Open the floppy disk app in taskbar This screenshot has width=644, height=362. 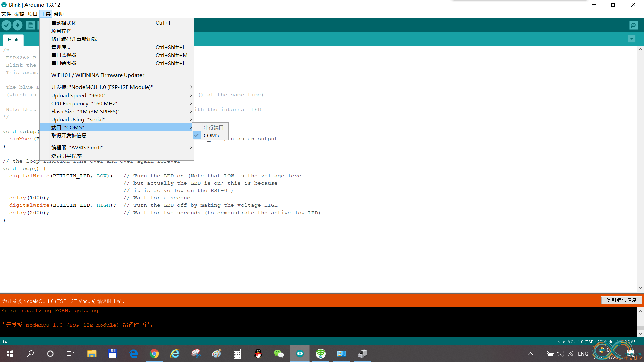tap(112, 354)
